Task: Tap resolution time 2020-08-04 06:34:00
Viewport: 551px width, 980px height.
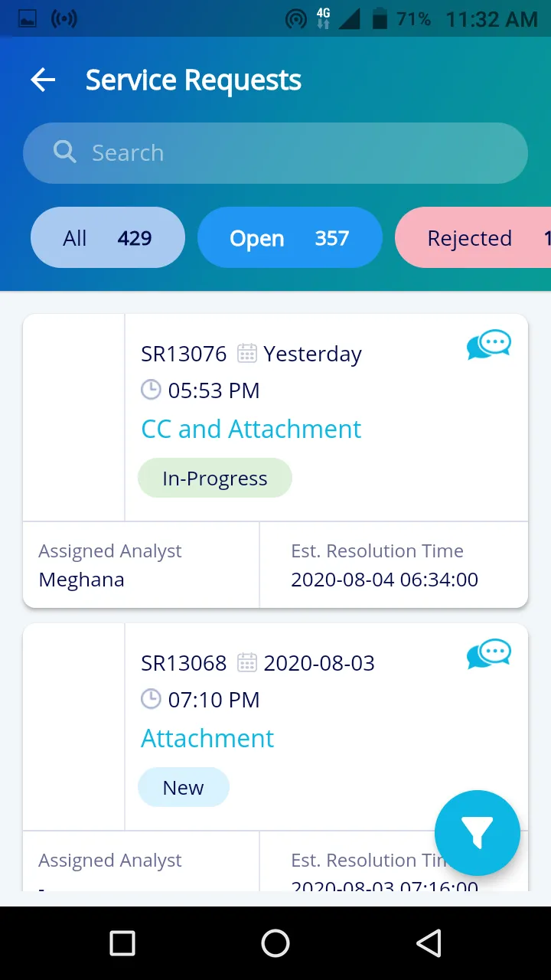Action: click(384, 580)
